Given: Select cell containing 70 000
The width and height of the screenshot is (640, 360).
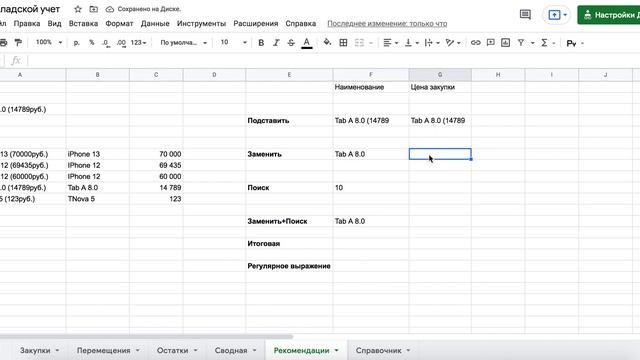Looking at the screenshot, I should pos(156,154).
